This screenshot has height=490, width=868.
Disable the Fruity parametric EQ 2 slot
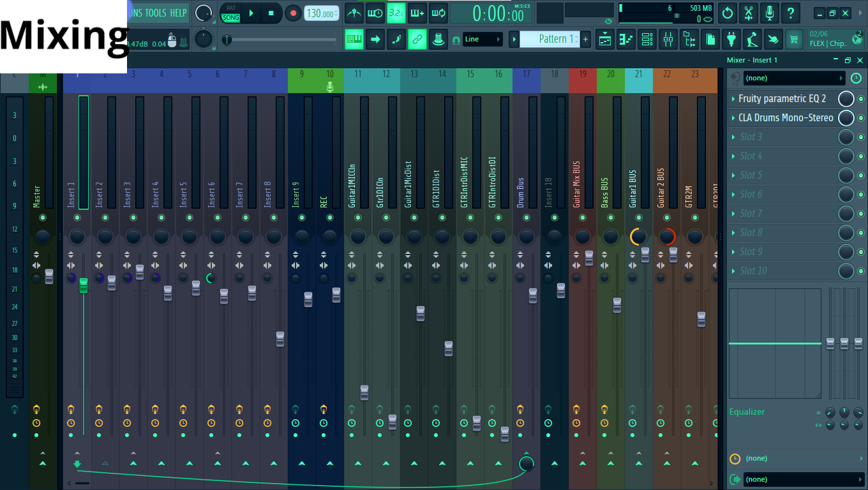[861, 99]
